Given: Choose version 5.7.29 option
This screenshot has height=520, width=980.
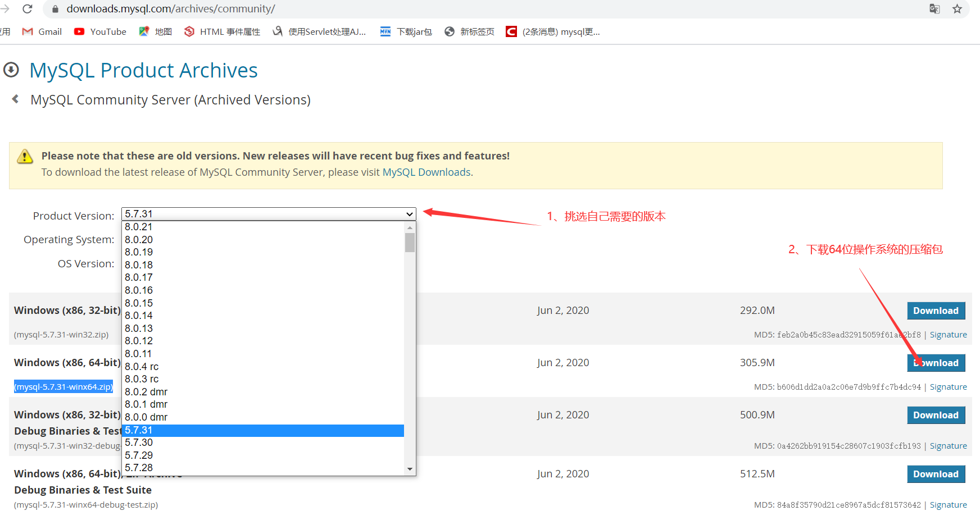Looking at the screenshot, I should 263,455.
